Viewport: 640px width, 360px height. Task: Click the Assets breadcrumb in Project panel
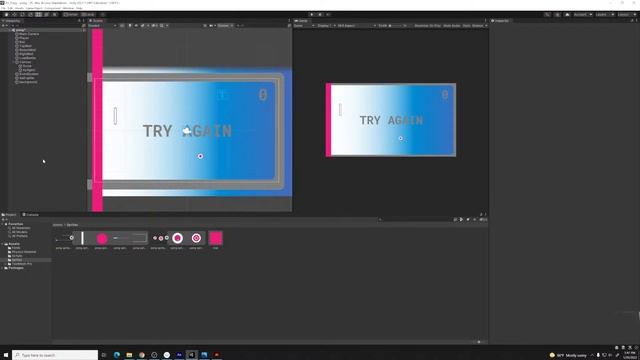click(58, 225)
